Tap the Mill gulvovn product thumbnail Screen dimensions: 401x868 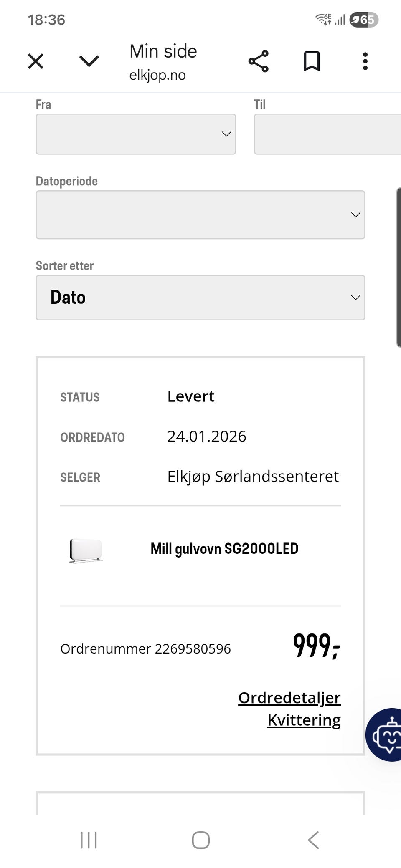[86, 550]
